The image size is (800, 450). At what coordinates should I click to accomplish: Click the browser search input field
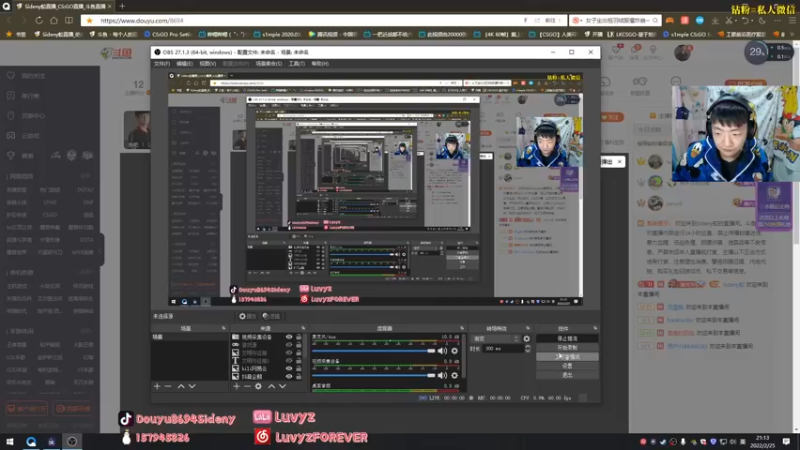click(616, 20)
